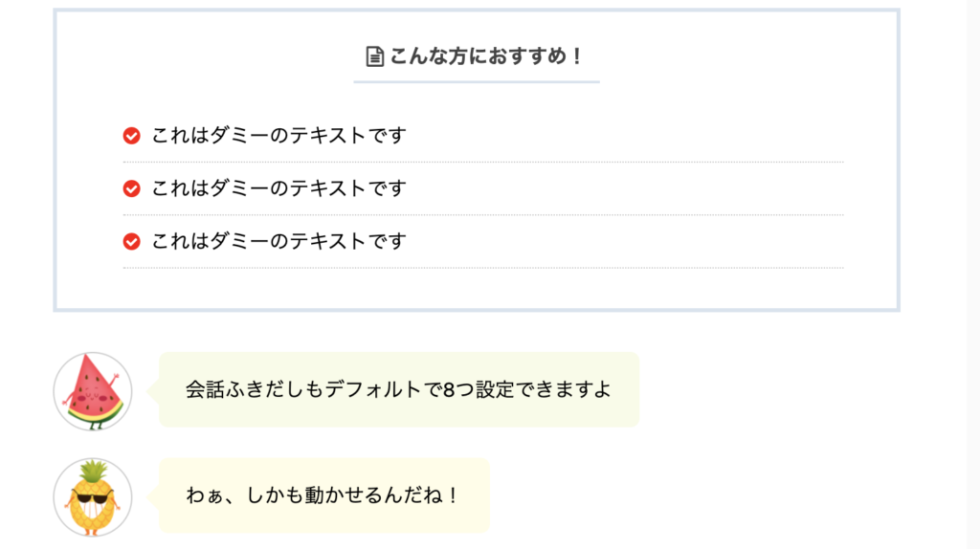
Task: Select the watermelon character avatar
Action: click(93, 391)
